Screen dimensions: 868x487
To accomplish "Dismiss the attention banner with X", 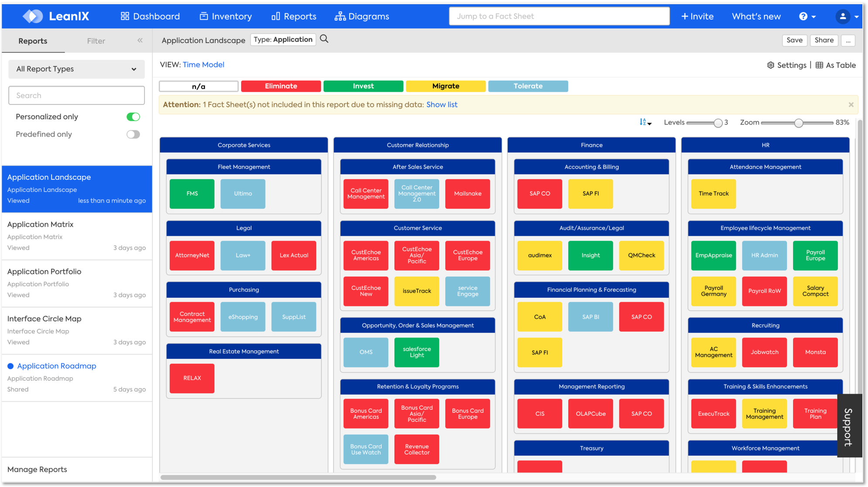I will coord(851,105).
